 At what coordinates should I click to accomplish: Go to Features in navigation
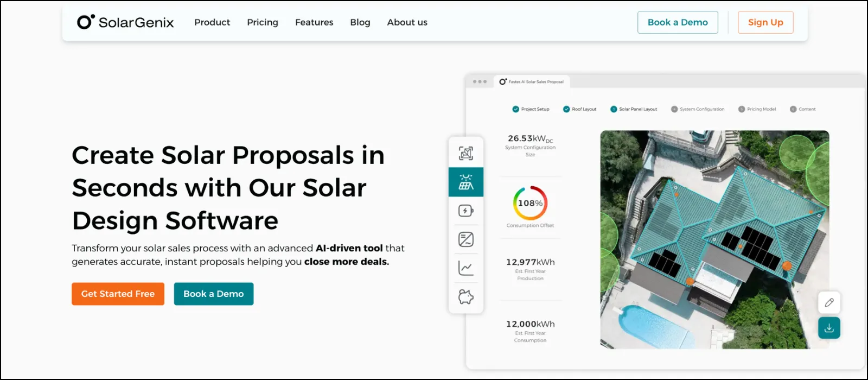coord(314,22)
